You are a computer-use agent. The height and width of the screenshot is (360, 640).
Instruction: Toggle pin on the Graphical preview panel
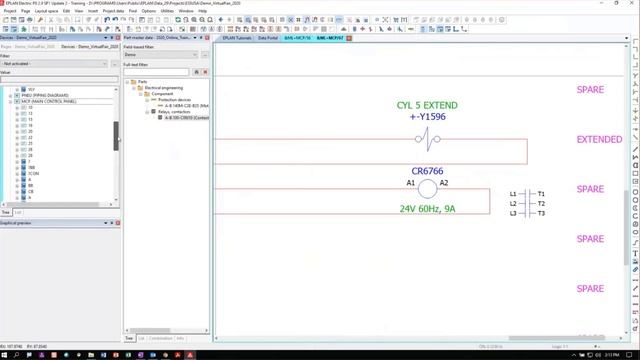coord(112,223)
